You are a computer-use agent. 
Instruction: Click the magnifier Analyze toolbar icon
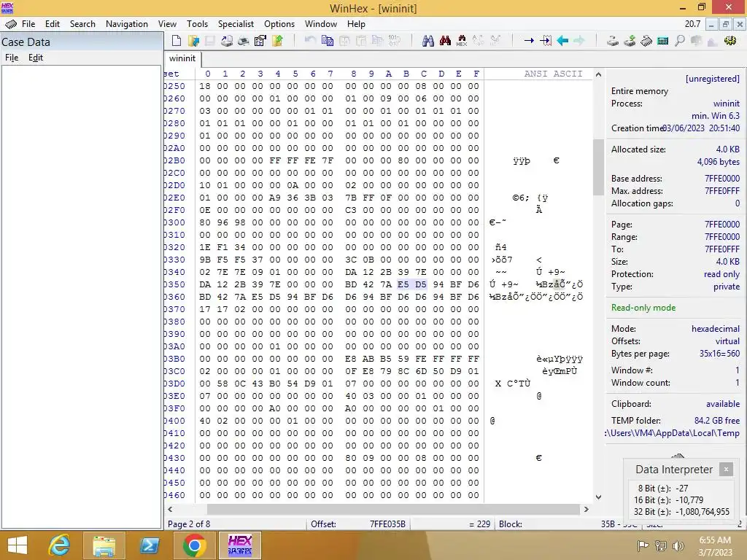click(x=680, y=41)
